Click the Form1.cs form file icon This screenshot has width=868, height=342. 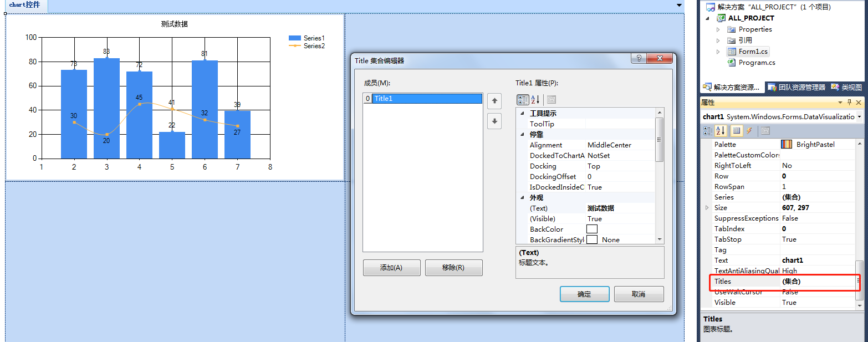coord(732,52)
